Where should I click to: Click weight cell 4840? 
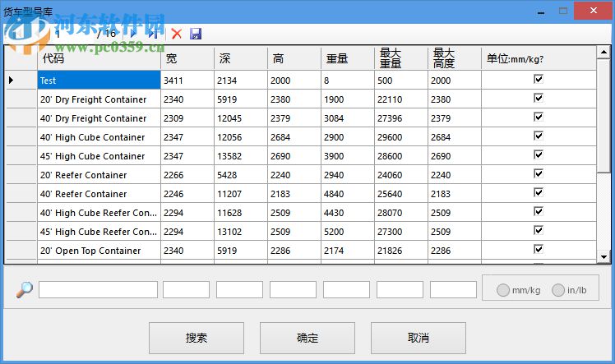pos(348,194)
